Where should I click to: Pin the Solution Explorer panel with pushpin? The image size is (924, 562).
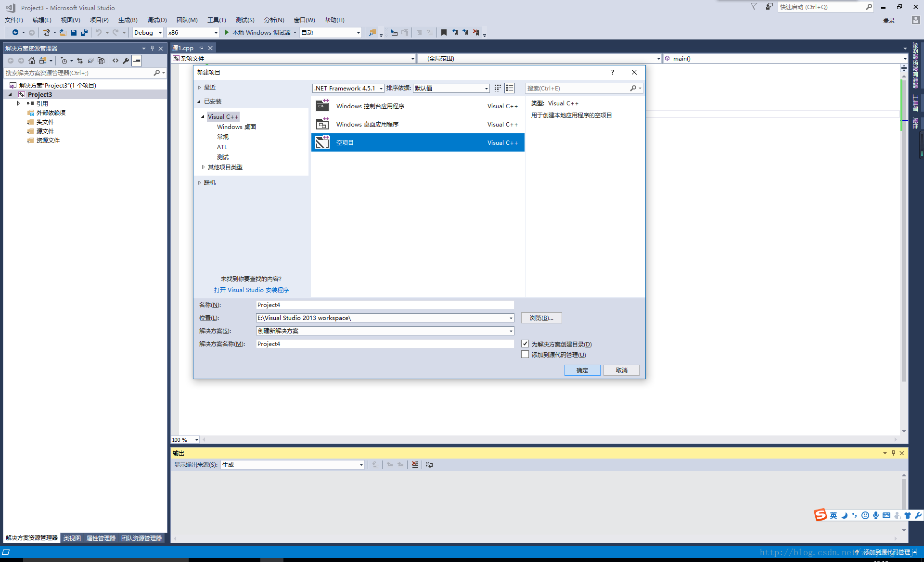pyautogui.click(x=152, y=48)
